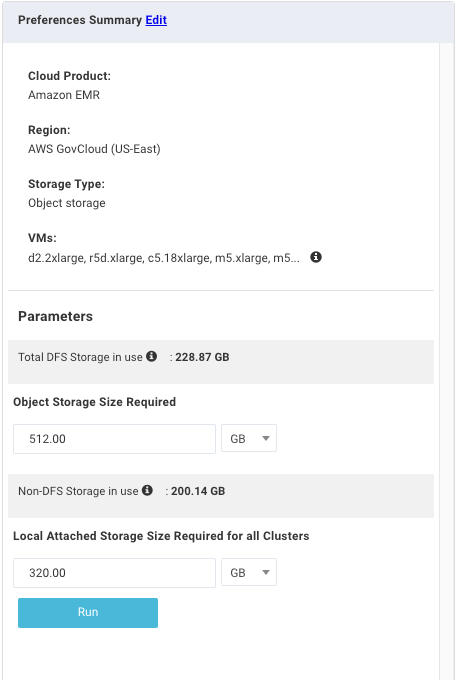Click the vertical scrollbar track on the right

tap(446, 361)
